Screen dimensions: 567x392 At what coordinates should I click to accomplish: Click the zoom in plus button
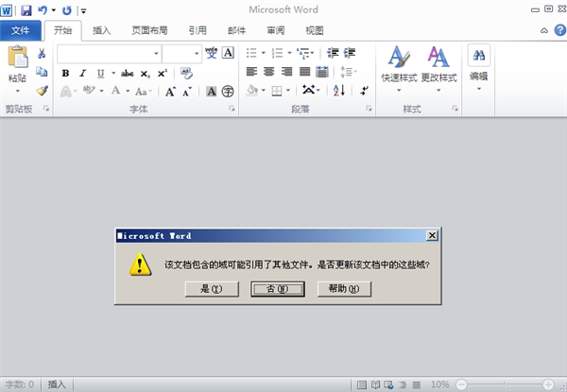(548, 384)
